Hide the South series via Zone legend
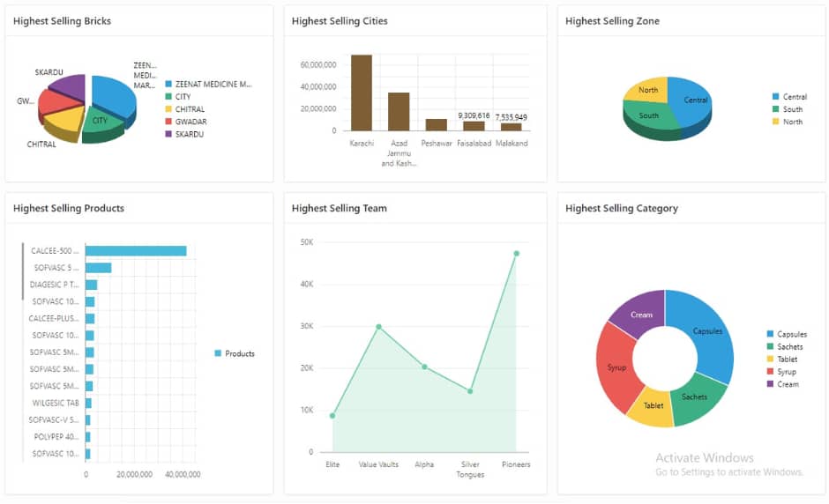829x504 pixels. [792, 109]
